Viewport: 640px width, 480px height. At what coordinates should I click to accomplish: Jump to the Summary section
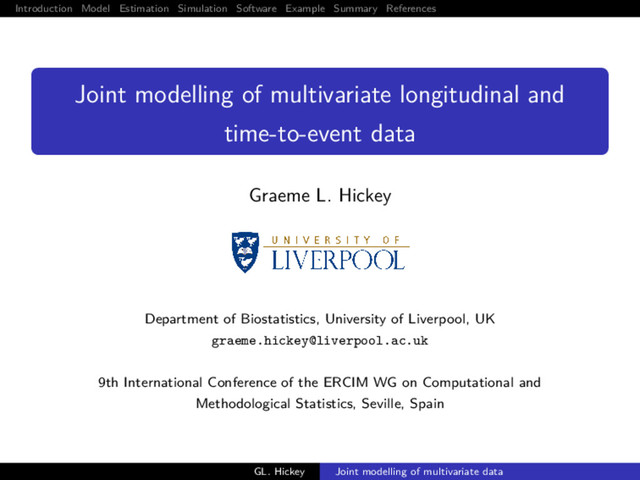355,8
